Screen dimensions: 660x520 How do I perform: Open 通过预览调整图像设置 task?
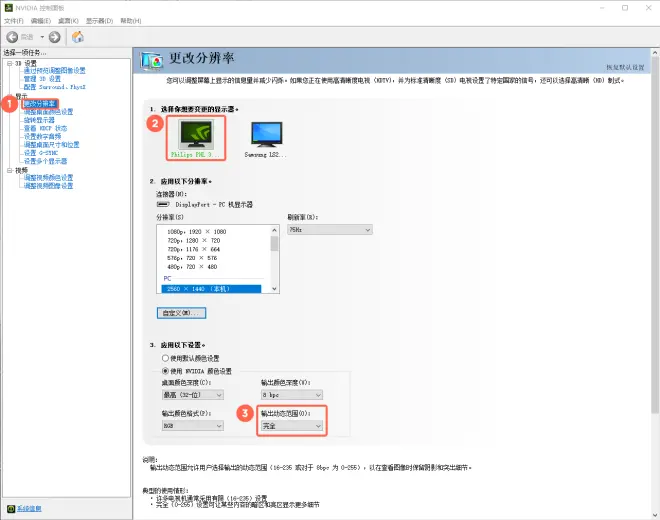pos(54,70)
